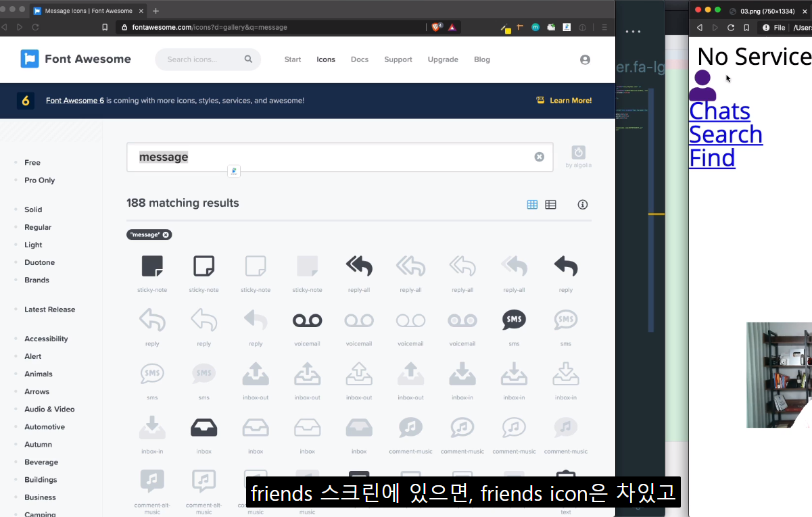Open the solid comment-music icon
The width and height of the screenshot is (812, 517).
(x=410, y=427)
